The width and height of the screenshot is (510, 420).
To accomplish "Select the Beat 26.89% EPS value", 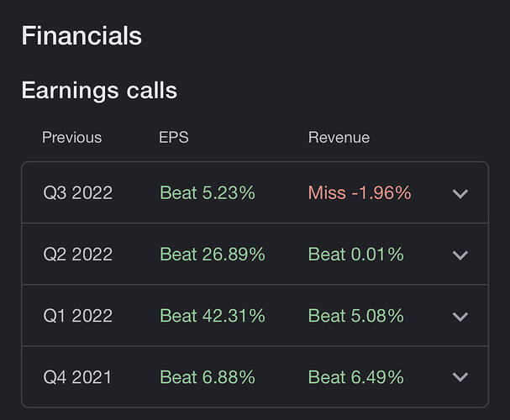I will tap(213, 254).
